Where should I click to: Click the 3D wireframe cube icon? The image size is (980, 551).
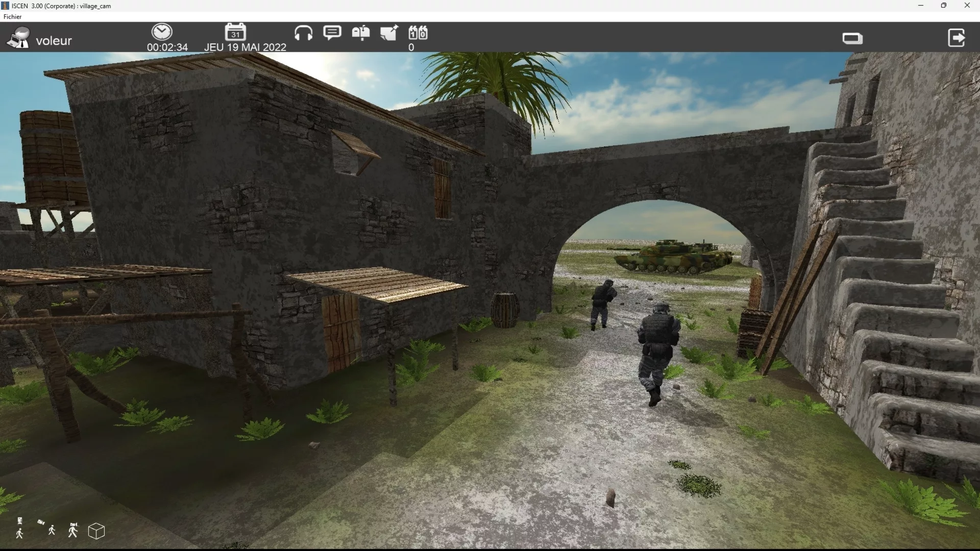click(x=96, y=531)
